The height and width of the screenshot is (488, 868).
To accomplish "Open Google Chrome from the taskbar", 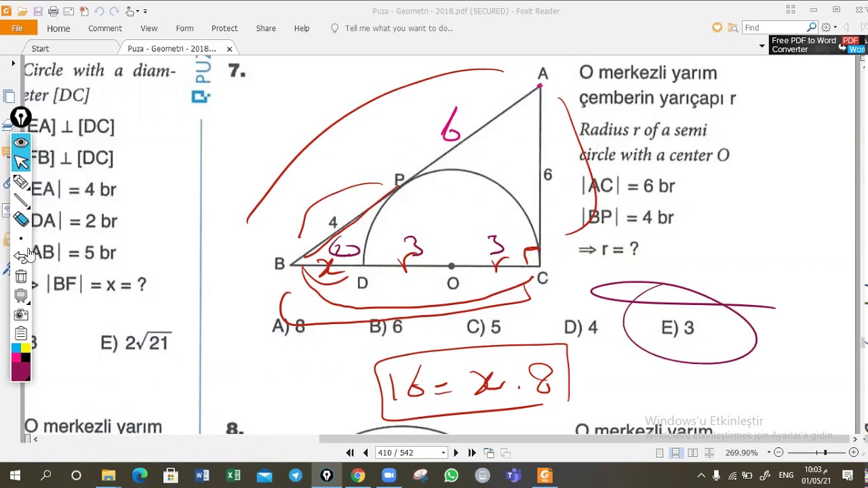I will pos(357,476).
